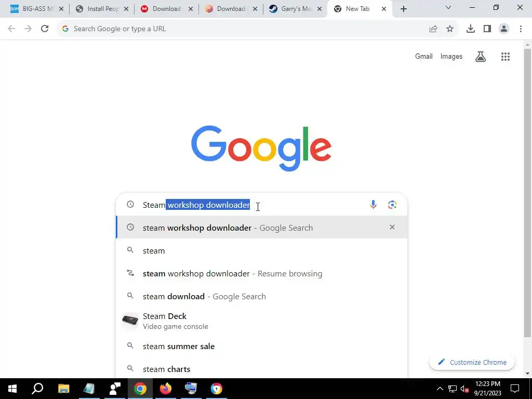
Task: Go back with the left arrow button
Action: click(x=11, y=29)
